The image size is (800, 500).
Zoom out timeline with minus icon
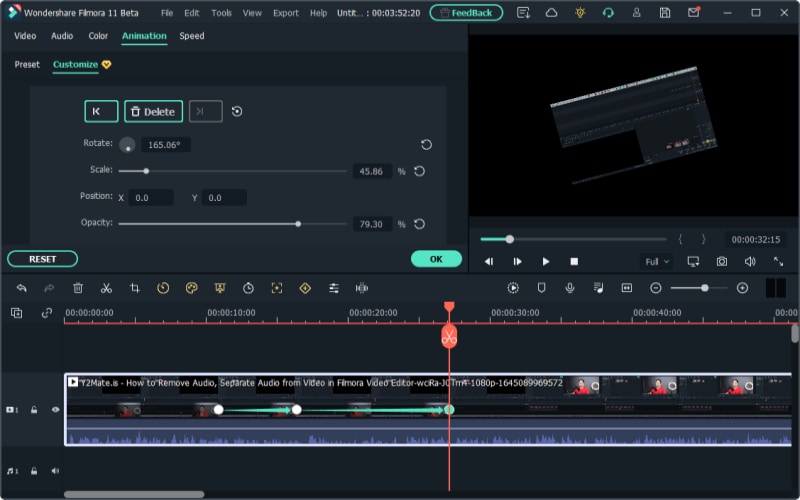tap(656, 288)
